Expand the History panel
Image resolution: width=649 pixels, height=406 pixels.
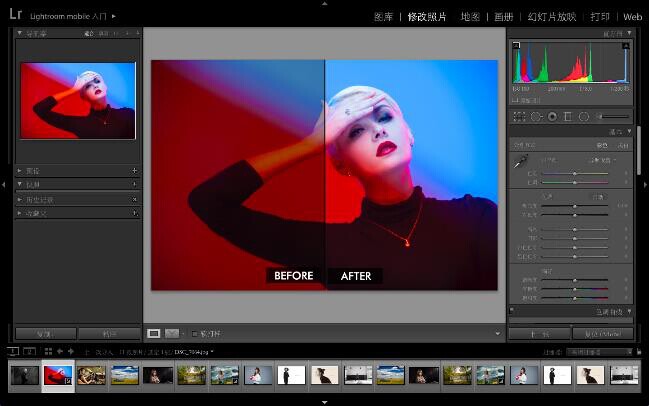[x=19, y=199]
